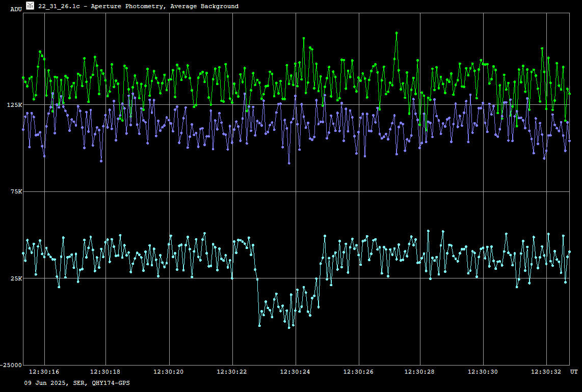This screenshot has width=582, height=392.
Task: Click the -25000 y-axis label
Action: click(x=11, y=365)
